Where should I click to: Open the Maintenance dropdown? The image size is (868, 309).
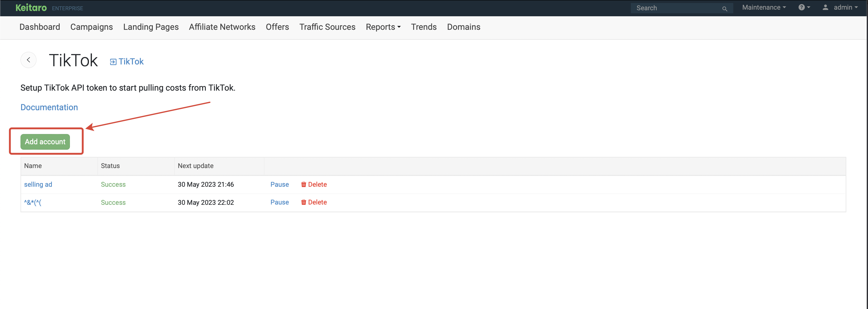pos(764,8)
